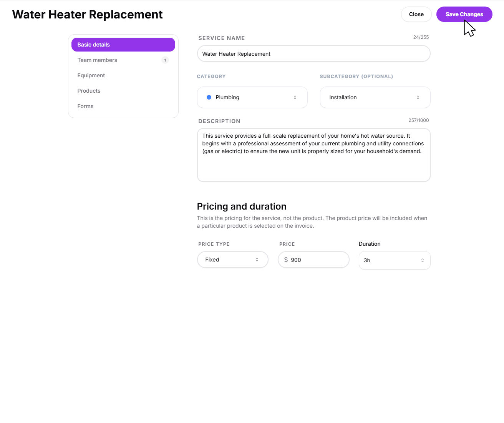
Task: Click the Save Changes button
Action: [x=464, y=14]
